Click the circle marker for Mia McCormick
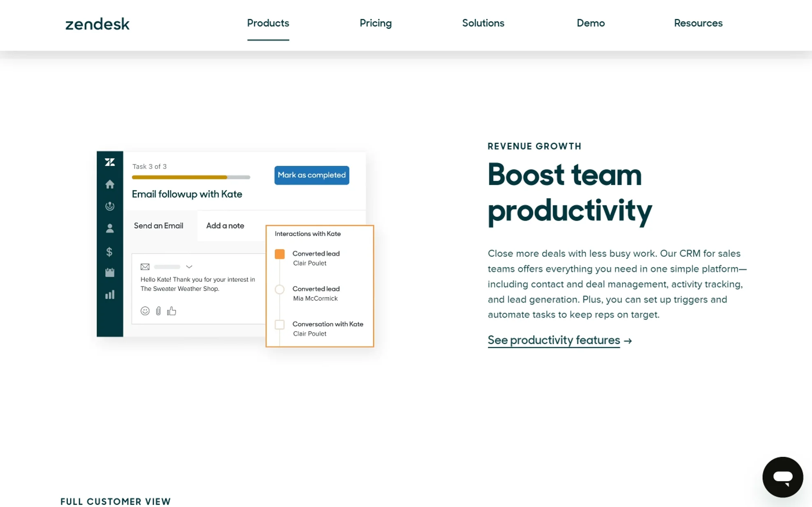The height and width of the screenshot is (507, 812). coord(279,289)
